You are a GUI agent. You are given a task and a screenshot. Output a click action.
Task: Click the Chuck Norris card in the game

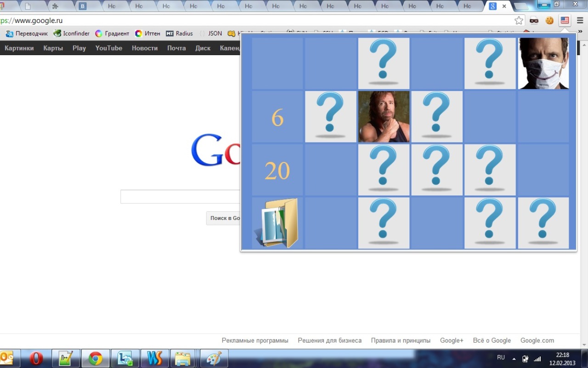pyautogui.click(x=384, y=116)
